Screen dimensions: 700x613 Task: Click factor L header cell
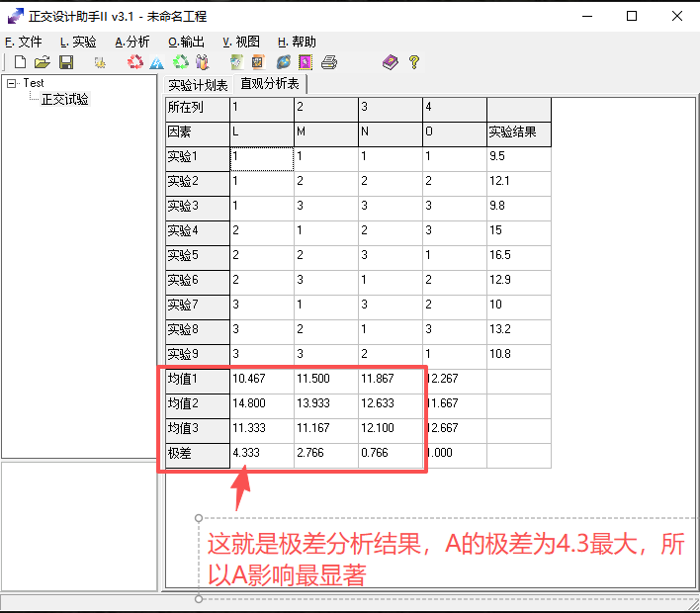262,133
